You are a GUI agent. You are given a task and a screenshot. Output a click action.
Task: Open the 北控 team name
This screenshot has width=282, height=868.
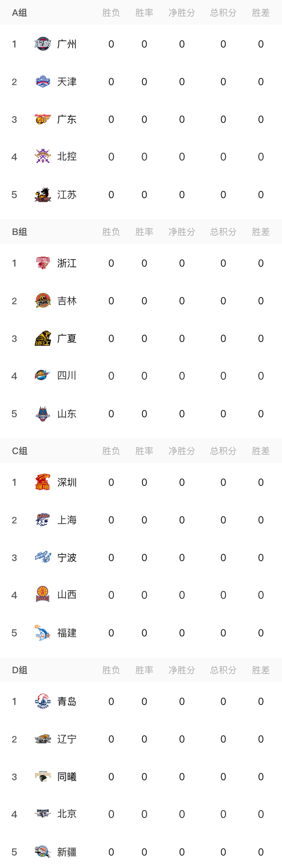[x=67, y=157]
